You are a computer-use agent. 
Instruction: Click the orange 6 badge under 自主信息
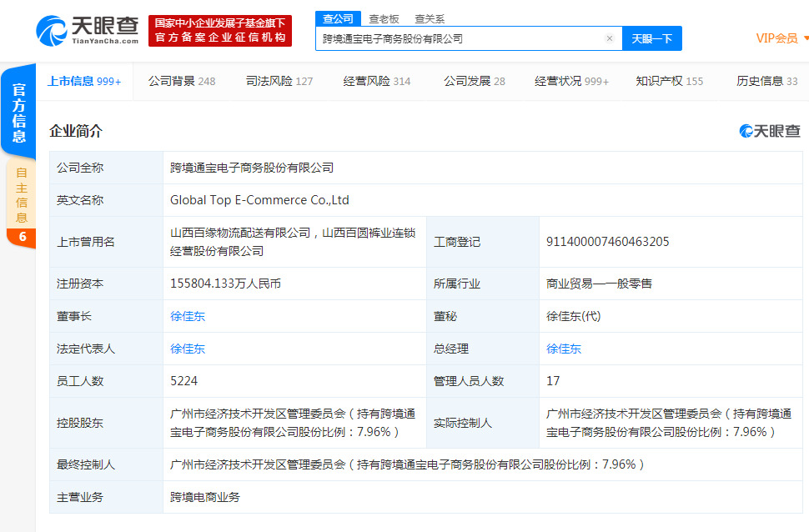pyautogui.click(x=22, y=237)
